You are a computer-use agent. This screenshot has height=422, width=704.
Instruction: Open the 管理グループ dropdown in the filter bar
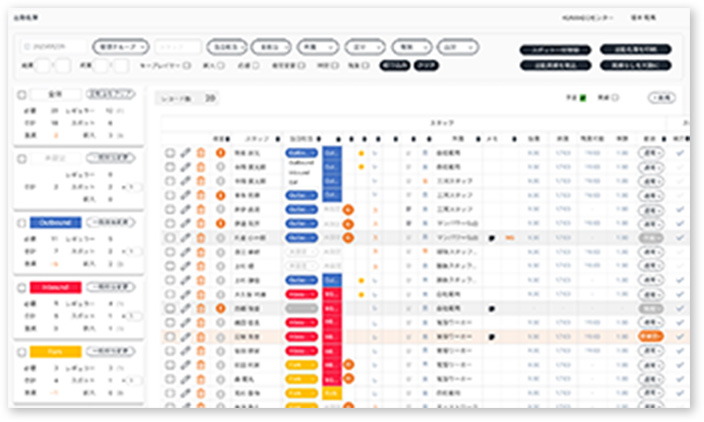[x=121, y=46]
